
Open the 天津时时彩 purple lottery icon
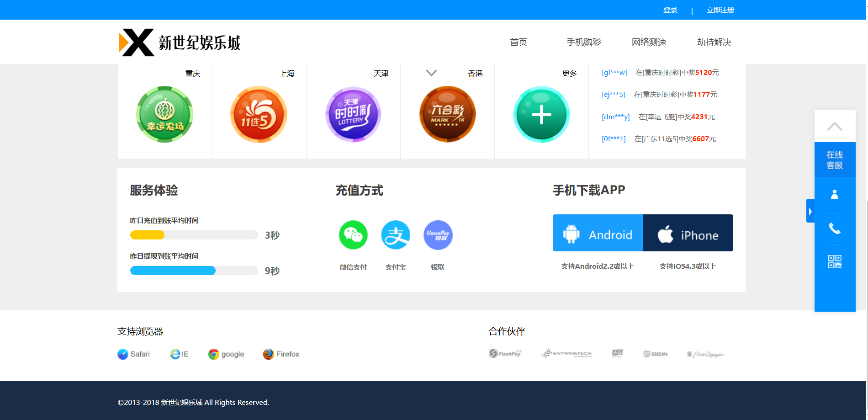coord(353,114)
